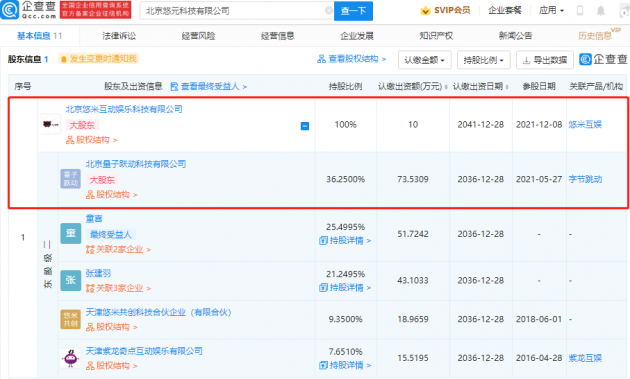Screen dimensions: 630x379
Task: Click the 大股东 tag of 北京悠米互动
Action: click(82, 125)
